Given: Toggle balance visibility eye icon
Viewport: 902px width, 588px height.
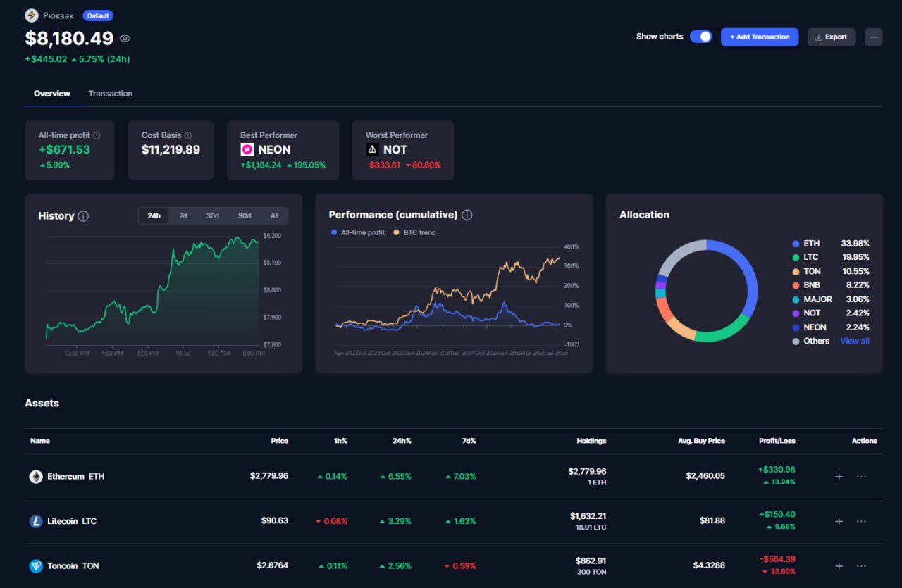Looking at the screenshot, I should click(125, 39).
